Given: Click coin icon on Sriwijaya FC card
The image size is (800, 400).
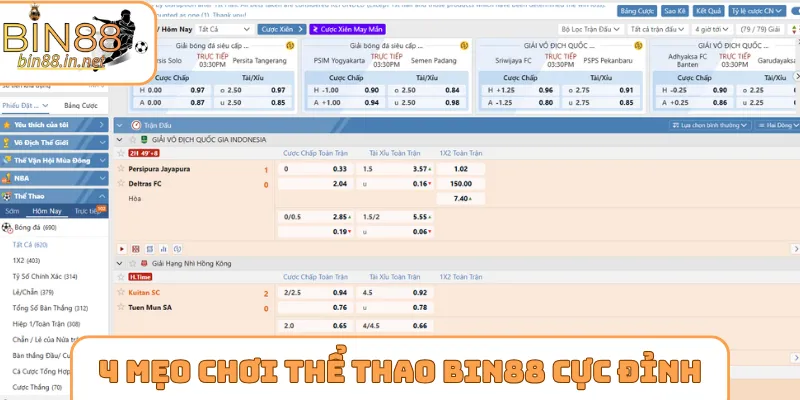Looking at the screenshot, I should 638,45.
